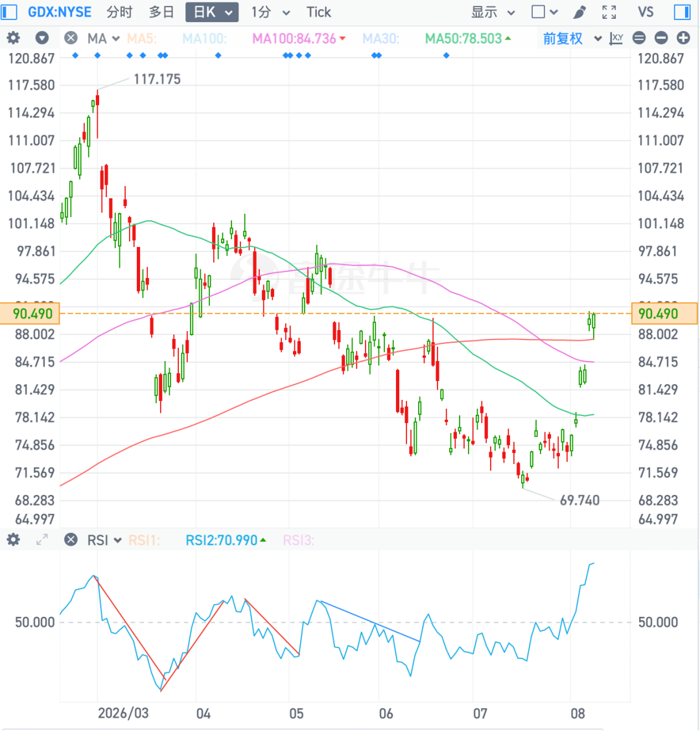Toggle the left sidebar panel icon
This screenshot has width=700, height=731.
[9, 12]
